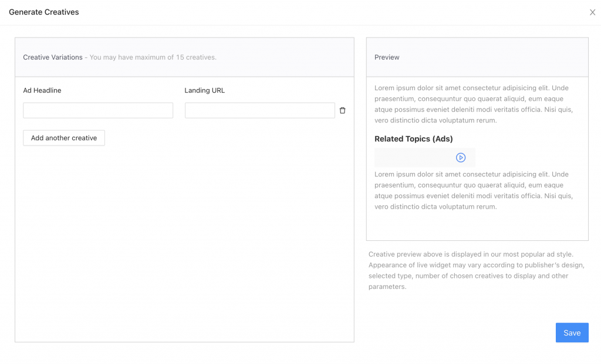
Task: Focus the Ad Headline text field
Action: 98,110
